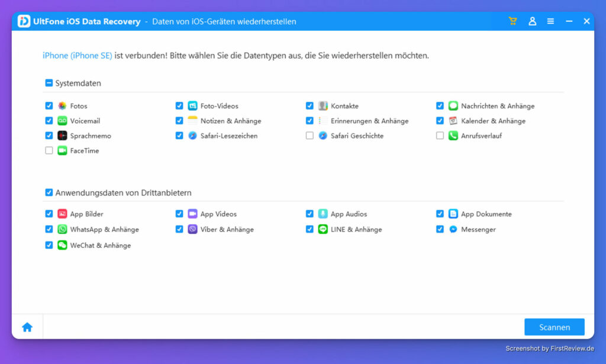The height and width of the screenshot is (364, 606).
Task: Enable the FaceTime checkbox
Action: (49, 150)
